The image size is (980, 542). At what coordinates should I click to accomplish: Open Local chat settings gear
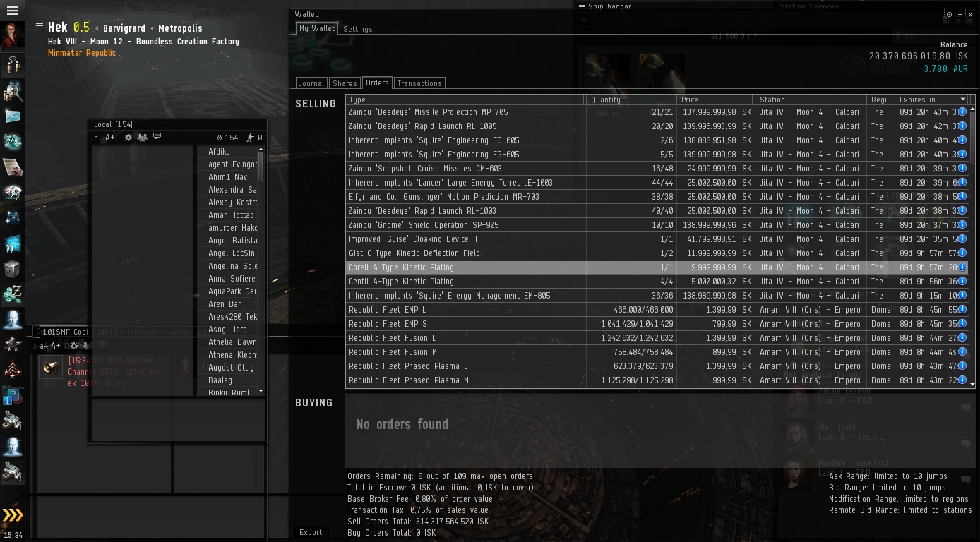[128, 138]
